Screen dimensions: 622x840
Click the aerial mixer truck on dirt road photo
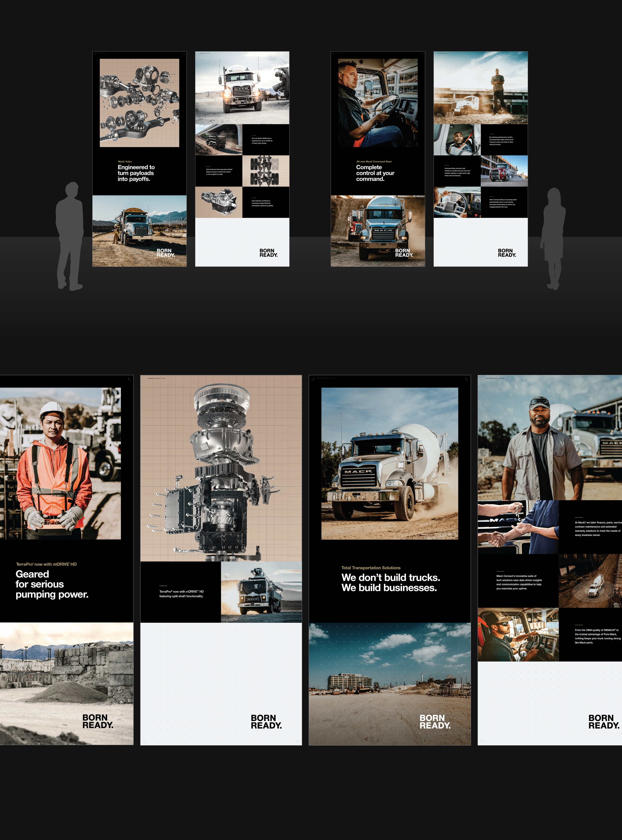pyautogui.click(x=590, y=581)
